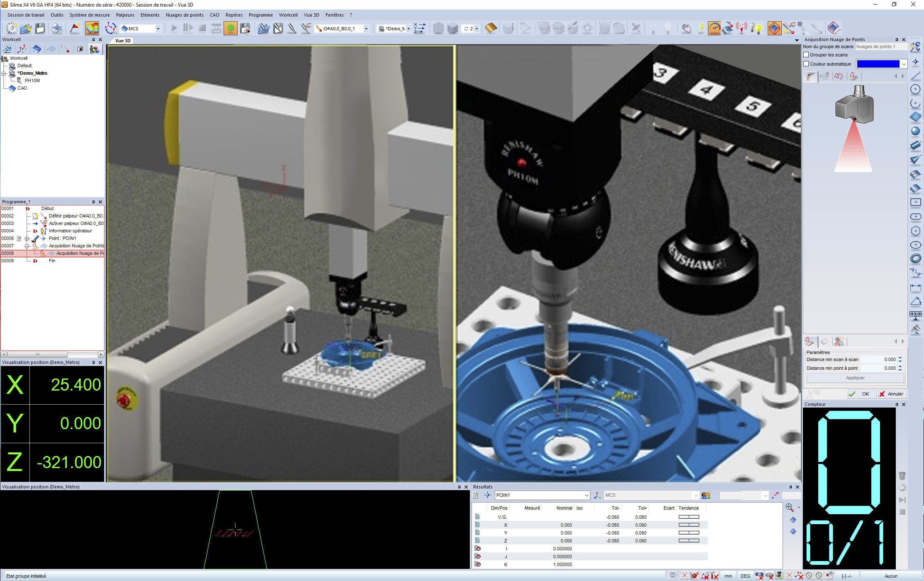Toggle the Couleur automatique checkbox

pyautogui.click(x=806, y=64)
